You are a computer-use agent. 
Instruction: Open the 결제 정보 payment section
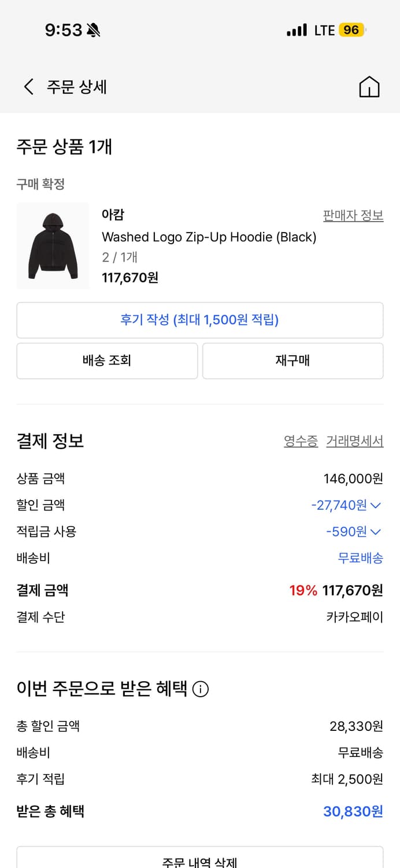click(x=50, y=440)
